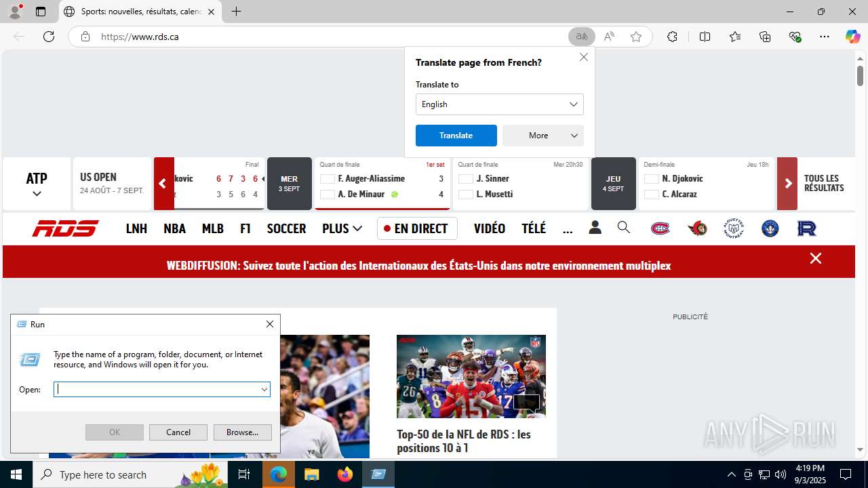Open Browser essentials icon

click(x=795, y=37)
